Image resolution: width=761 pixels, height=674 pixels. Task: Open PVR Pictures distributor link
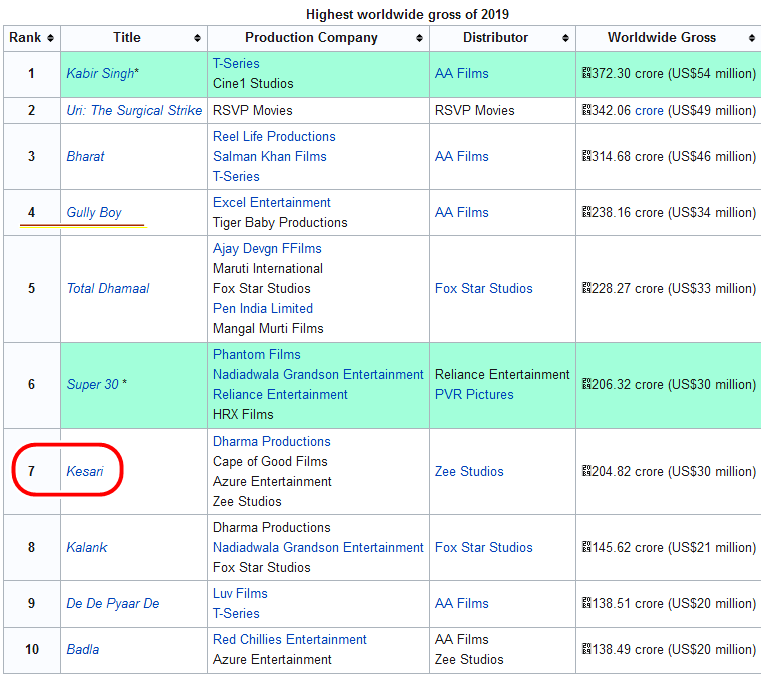[474, 394]
